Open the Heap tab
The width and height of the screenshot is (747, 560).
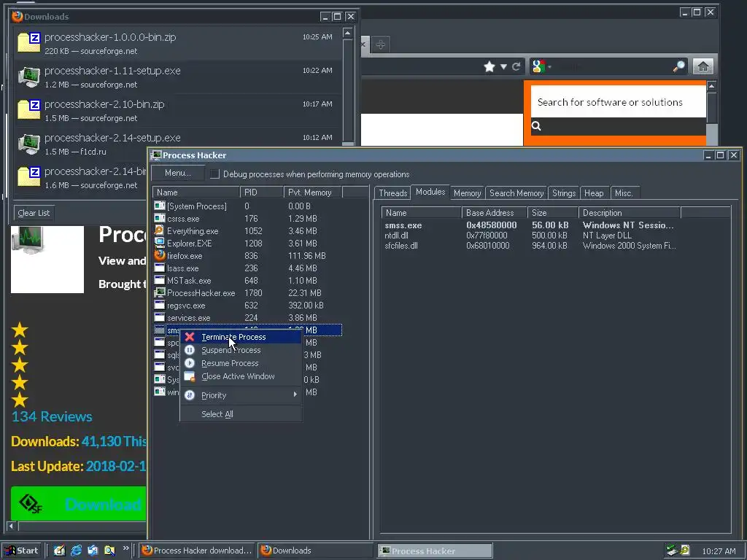(594, 192)
